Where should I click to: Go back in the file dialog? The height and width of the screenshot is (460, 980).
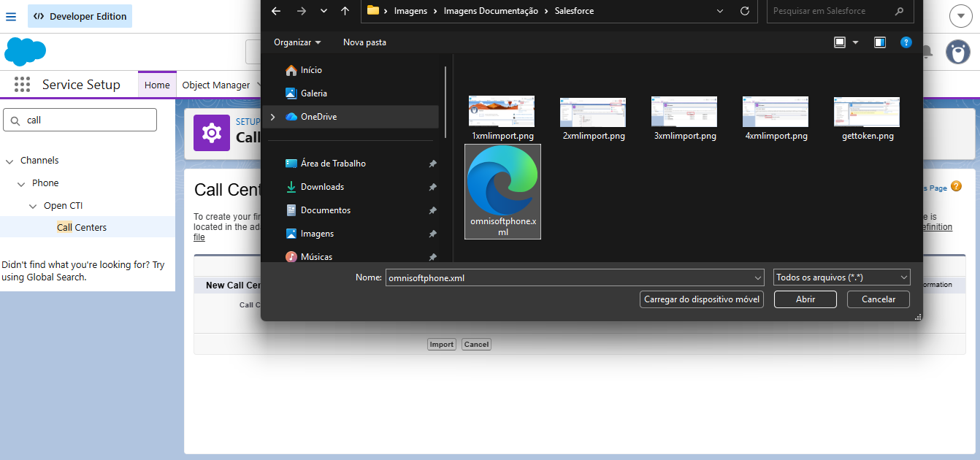click(x=275, y=11)
